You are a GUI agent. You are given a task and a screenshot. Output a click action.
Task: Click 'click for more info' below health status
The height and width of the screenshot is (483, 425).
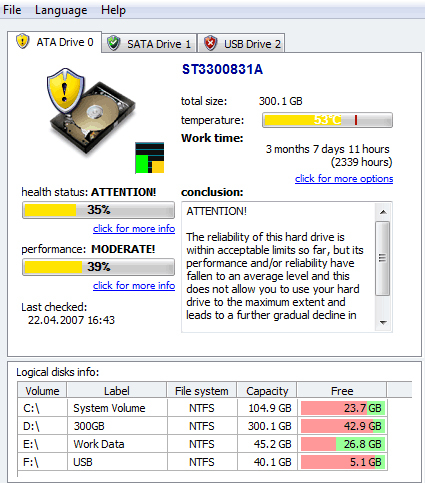(134, 229)
